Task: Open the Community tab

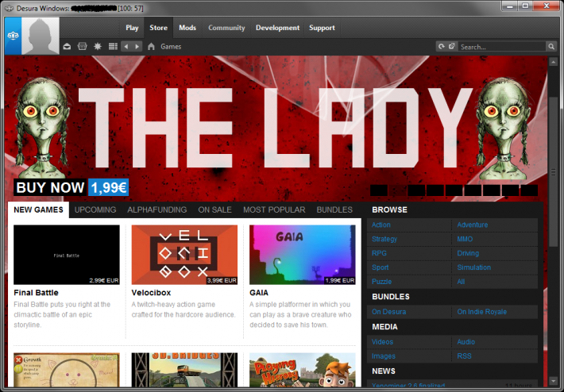Action: click(226, 28)
